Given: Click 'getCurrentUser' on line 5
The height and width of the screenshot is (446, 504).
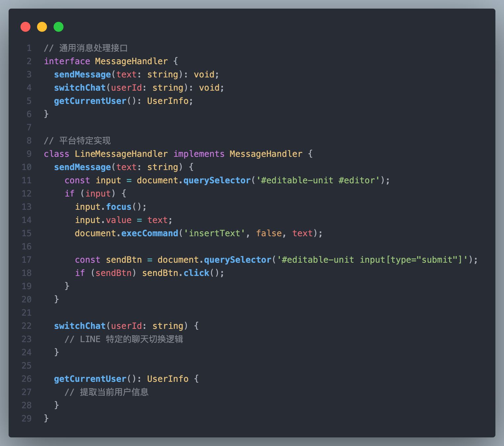Looking at the screenshot, I should [x=90, y=101].
